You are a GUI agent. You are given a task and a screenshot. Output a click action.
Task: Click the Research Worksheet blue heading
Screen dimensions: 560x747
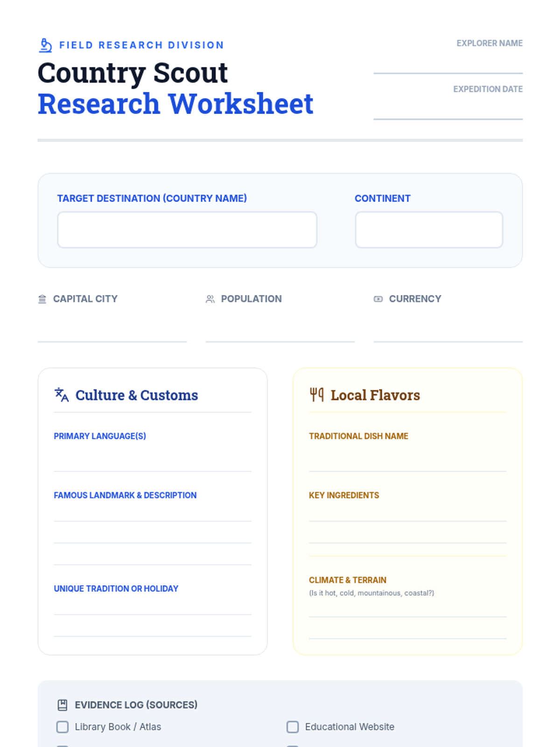(175, 104)
